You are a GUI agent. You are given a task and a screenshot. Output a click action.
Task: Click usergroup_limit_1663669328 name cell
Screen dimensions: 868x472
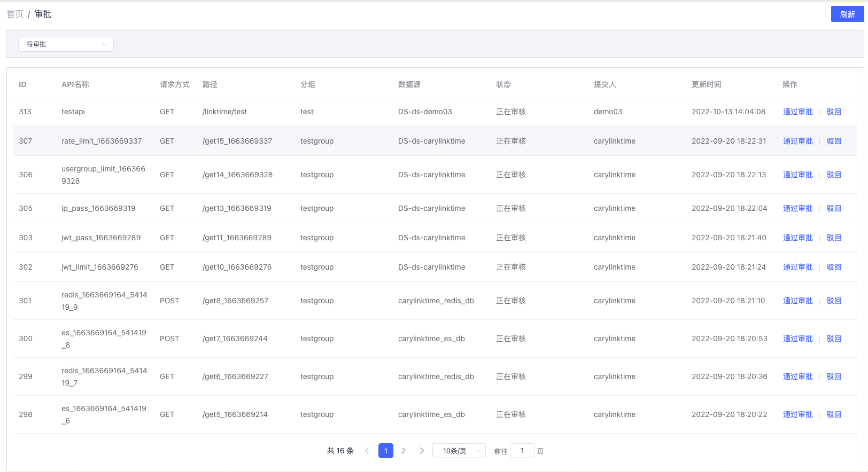tap(103, 175)
